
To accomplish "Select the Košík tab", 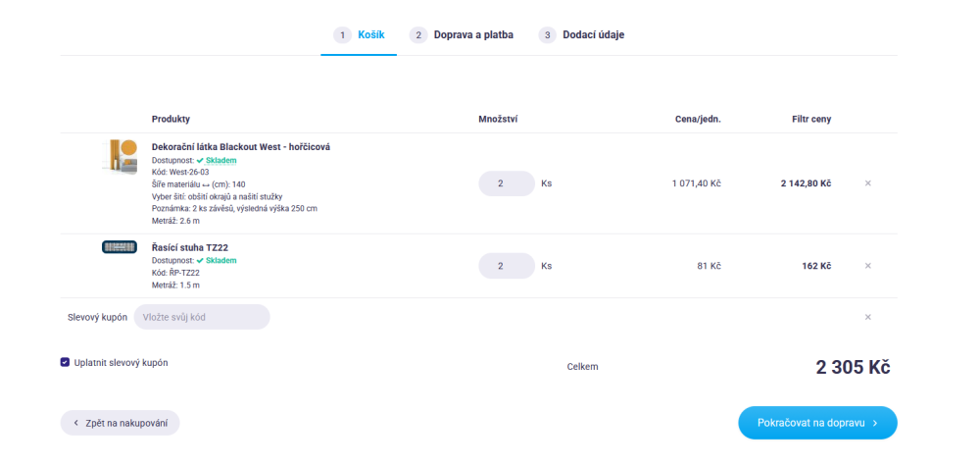I will [359, 35].
